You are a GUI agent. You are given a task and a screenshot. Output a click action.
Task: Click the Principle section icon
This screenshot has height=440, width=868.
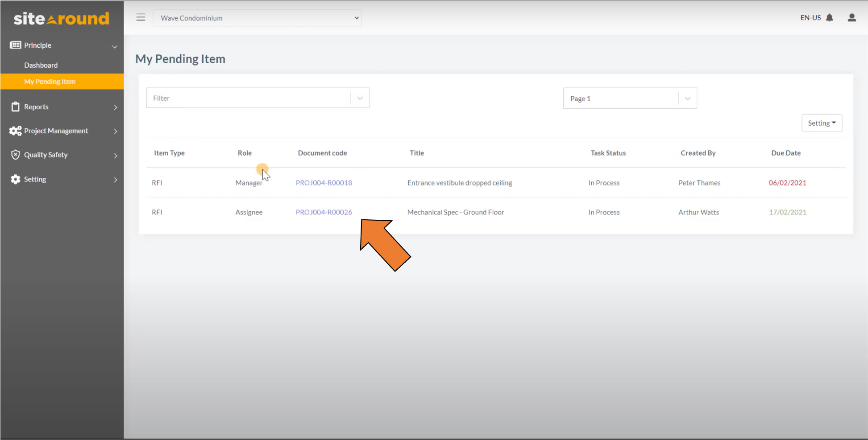16,45
